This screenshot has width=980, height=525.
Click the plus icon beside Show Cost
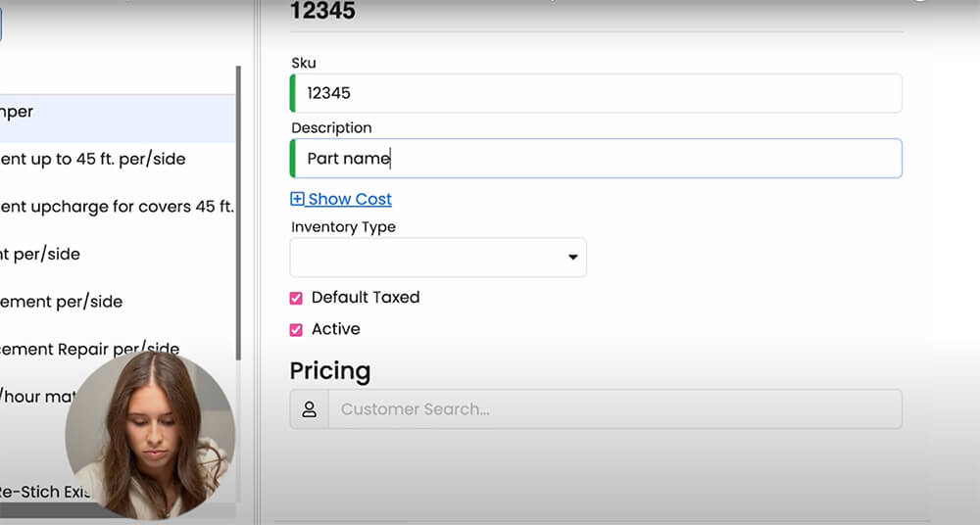[297, 199]
